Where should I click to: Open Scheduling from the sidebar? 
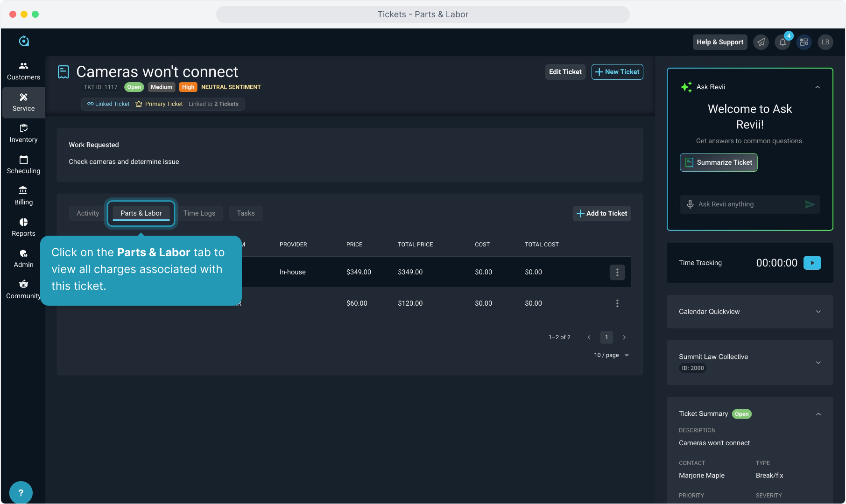(23, 165)
